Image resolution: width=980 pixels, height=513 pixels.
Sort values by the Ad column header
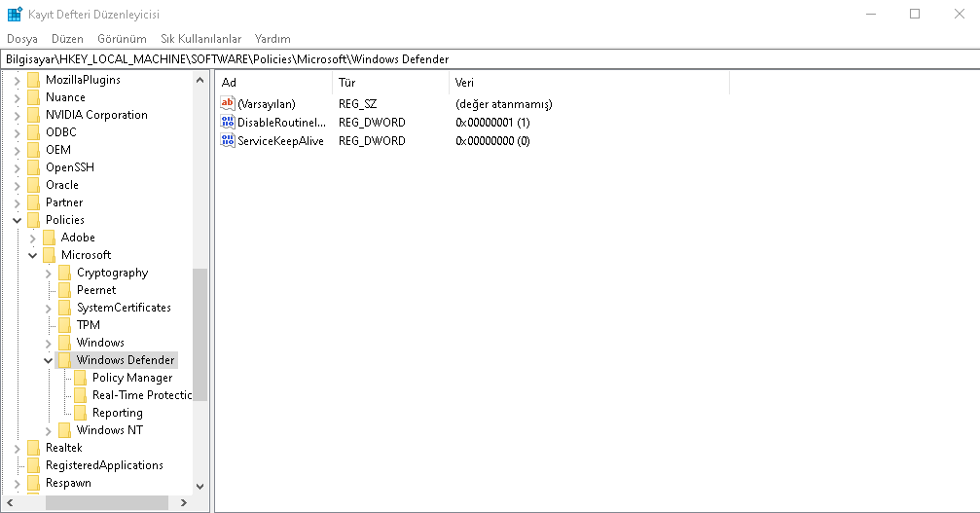click(273, 83)
